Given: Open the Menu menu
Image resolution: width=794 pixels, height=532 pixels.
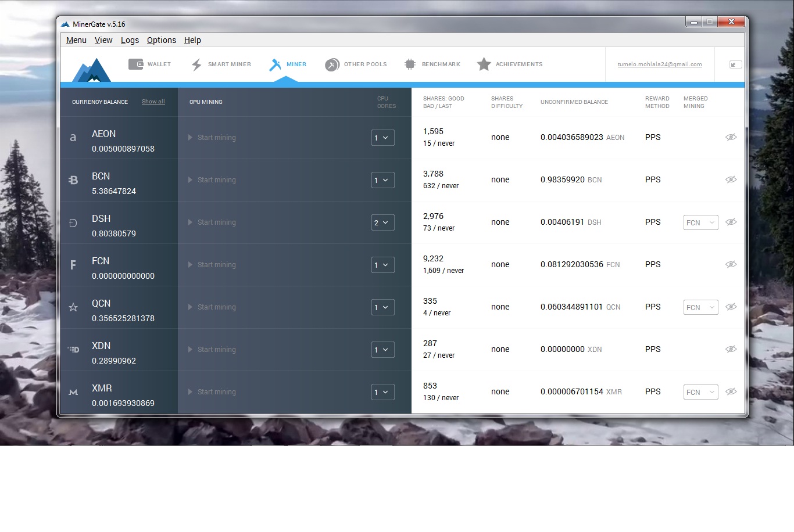Looking at the screenshot, I should 76,40.
